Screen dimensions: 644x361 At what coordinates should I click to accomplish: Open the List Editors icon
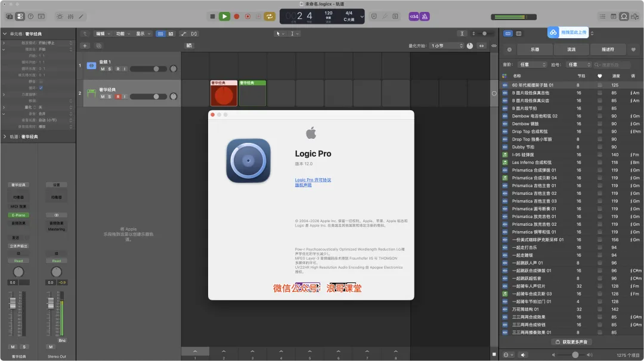tap(602, 17)
